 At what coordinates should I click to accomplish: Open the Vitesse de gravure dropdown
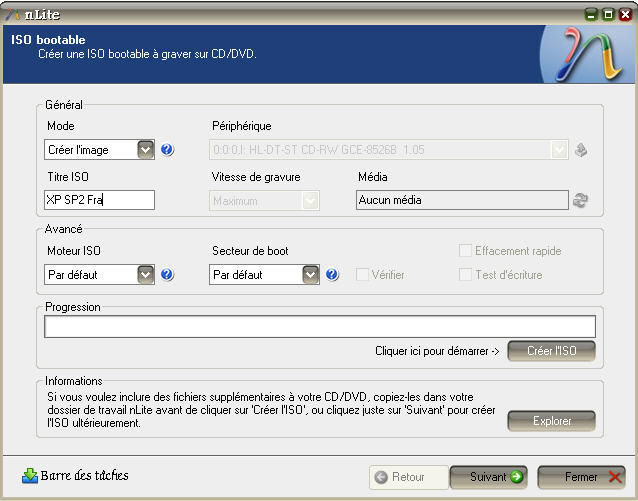pyautogui.click(x=264, y=201)
